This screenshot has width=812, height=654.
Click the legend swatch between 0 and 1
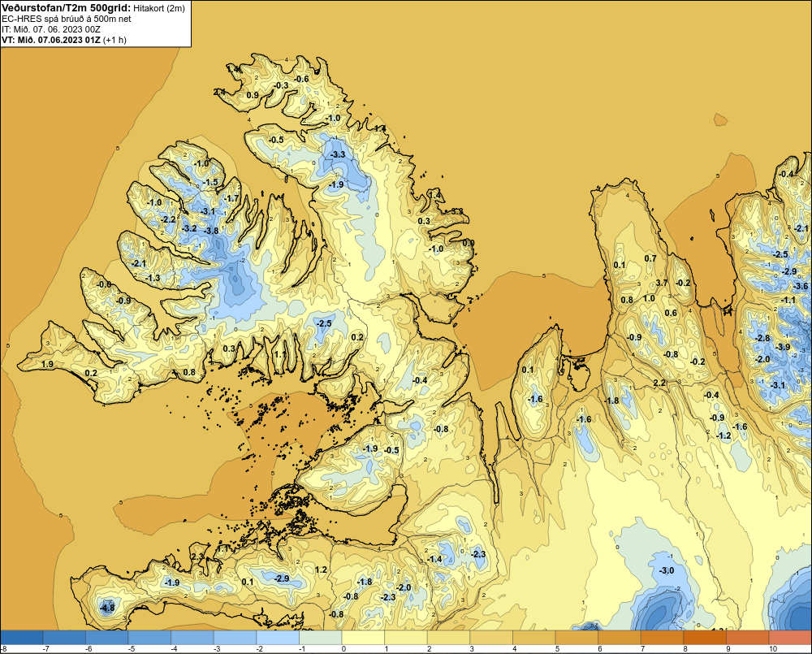pyautogui.click(x=363, y=637)
